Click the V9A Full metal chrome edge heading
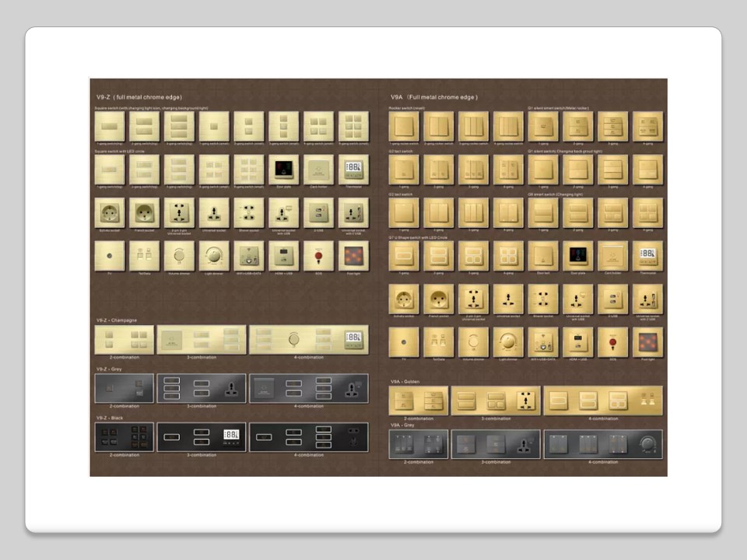This screenshot has width=747, height=560. pos(434,96)
